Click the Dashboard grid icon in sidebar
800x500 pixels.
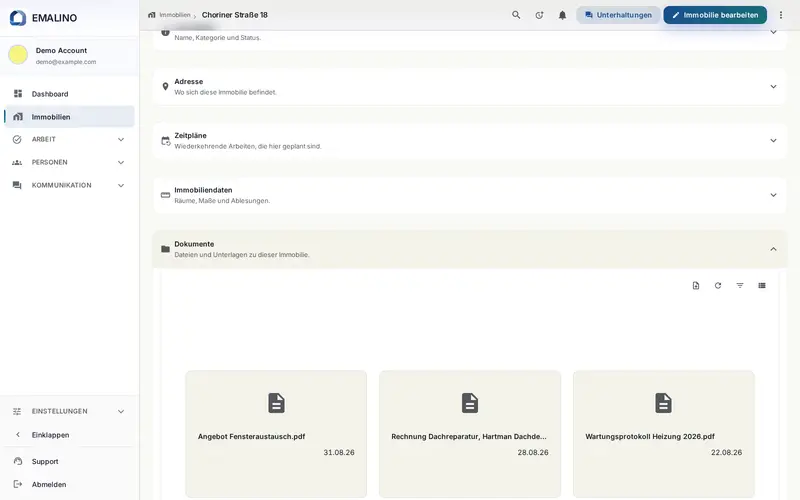18,93
